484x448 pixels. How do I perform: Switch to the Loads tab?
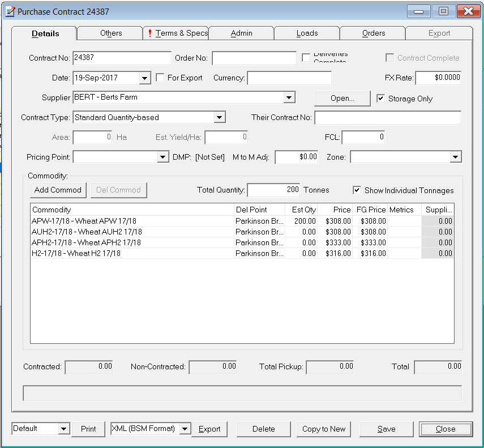pyautogui.click(x=307, y=33)
